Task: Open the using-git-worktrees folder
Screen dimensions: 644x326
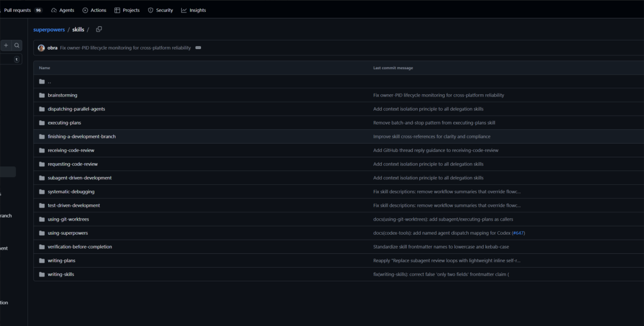Action: click(68, 219)
